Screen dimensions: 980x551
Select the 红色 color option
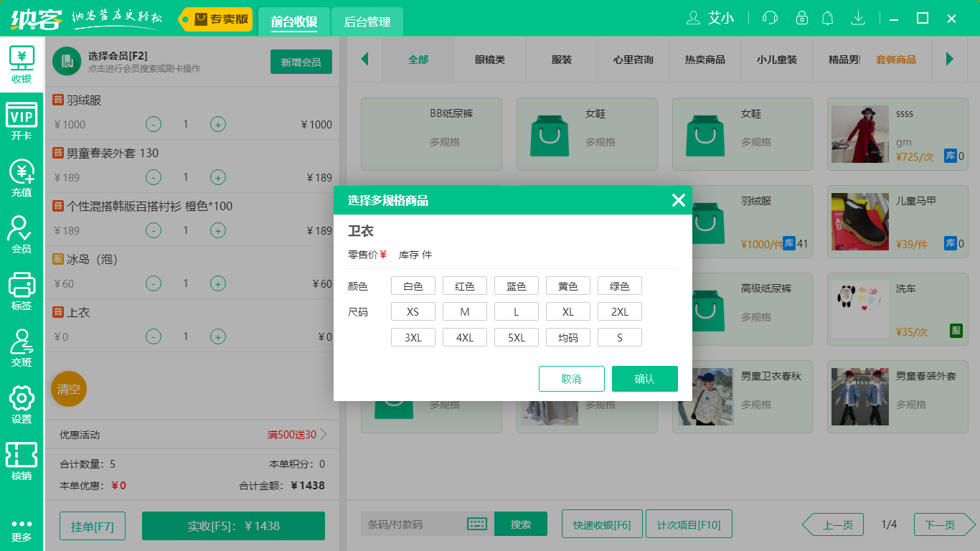(464, 285)
